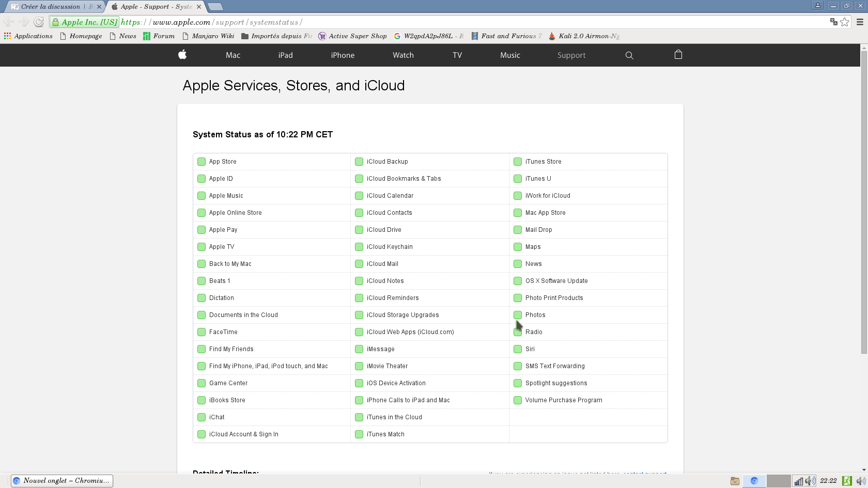The image size is (868, 488).
Task: Close the 'Créer la discussion' tab
Action: (99, 7)
